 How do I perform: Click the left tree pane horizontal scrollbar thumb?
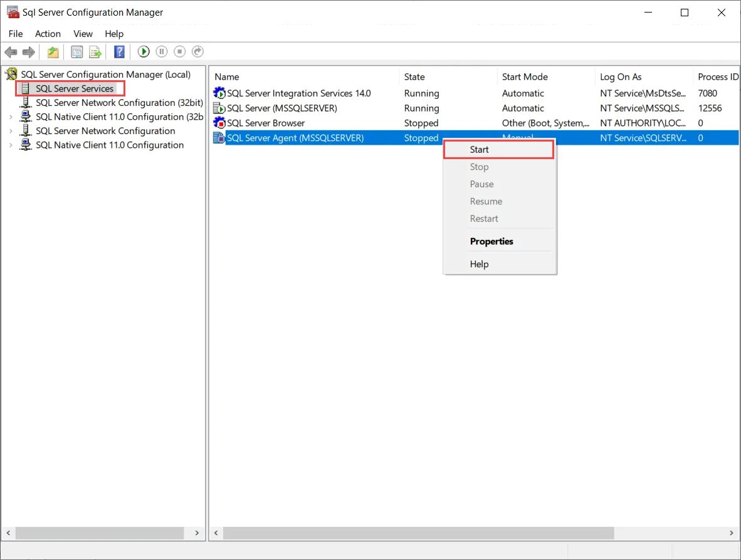(x=100, y=533)
